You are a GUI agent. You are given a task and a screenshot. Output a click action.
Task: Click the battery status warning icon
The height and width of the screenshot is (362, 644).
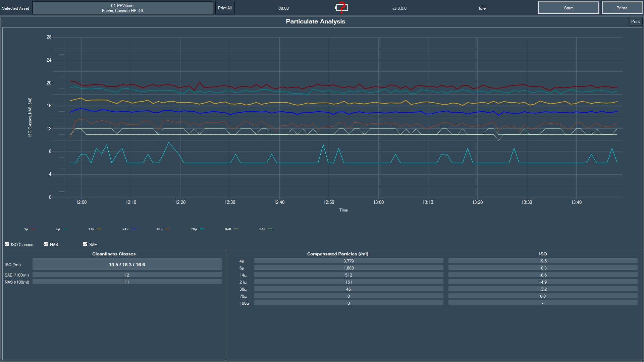[341, 8]
